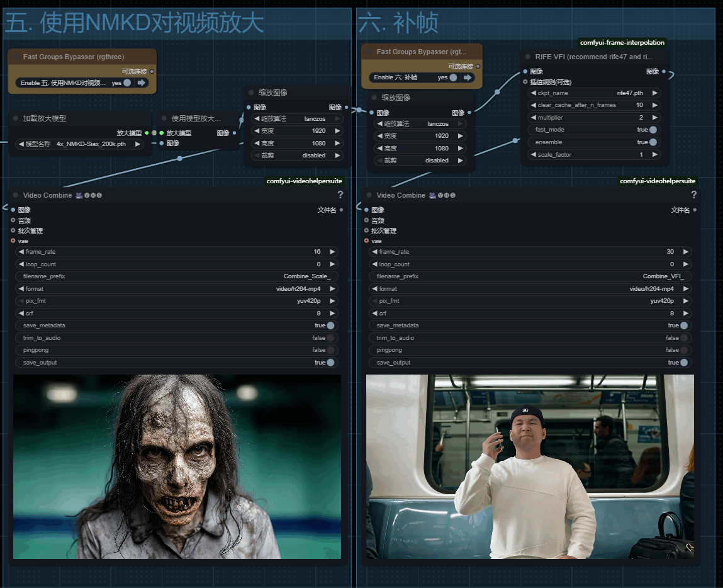Image resolution: width=723 pixels, height=588 pixels.
Task: Collapse the RIFE VFI node via its title dot
Action: click(527, 57)
